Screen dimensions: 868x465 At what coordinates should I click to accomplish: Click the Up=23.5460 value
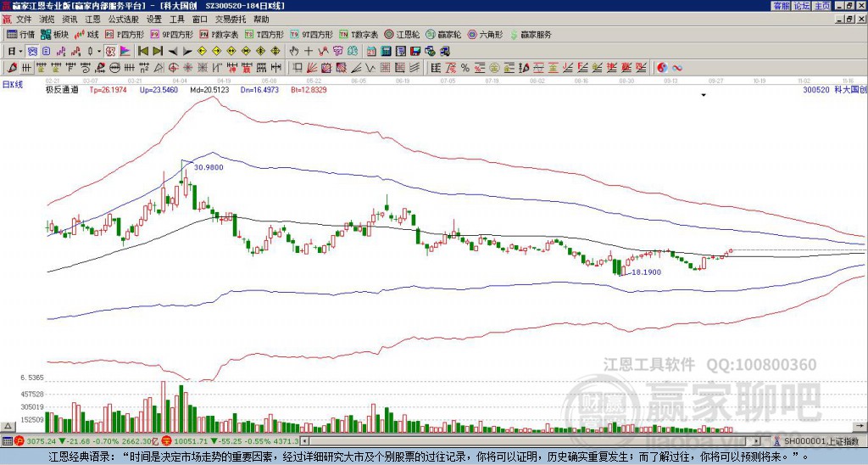tap(159, 89)
